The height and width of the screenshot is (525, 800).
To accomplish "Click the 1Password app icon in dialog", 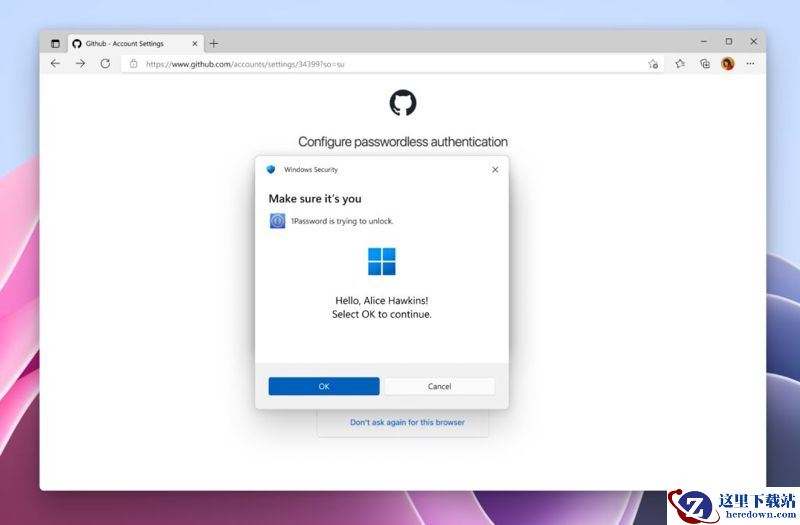I will tap(277, 221).
